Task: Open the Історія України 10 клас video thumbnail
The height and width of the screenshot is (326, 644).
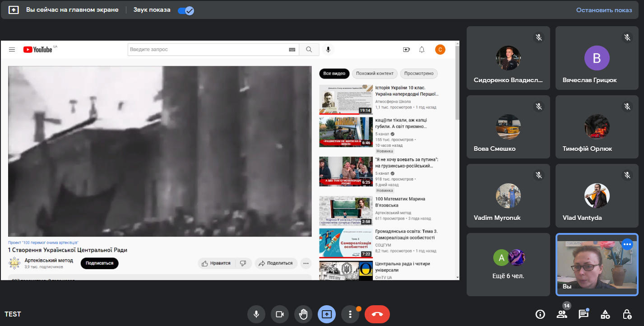Action: (x=346, y=99)
